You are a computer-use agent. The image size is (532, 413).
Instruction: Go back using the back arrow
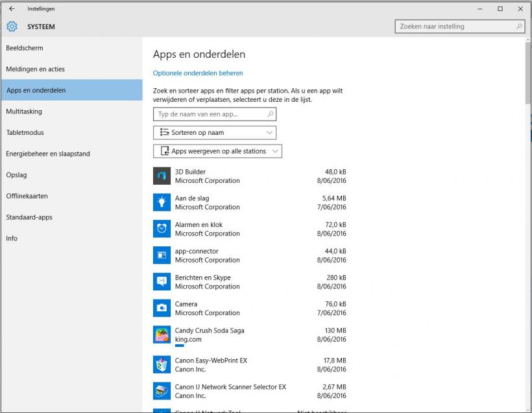click(x=12, y=8)
